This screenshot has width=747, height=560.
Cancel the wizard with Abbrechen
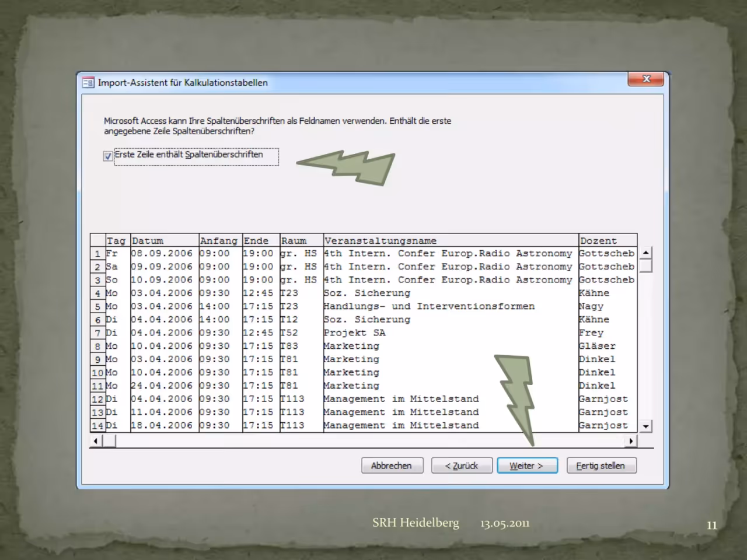tap(392, 466)
